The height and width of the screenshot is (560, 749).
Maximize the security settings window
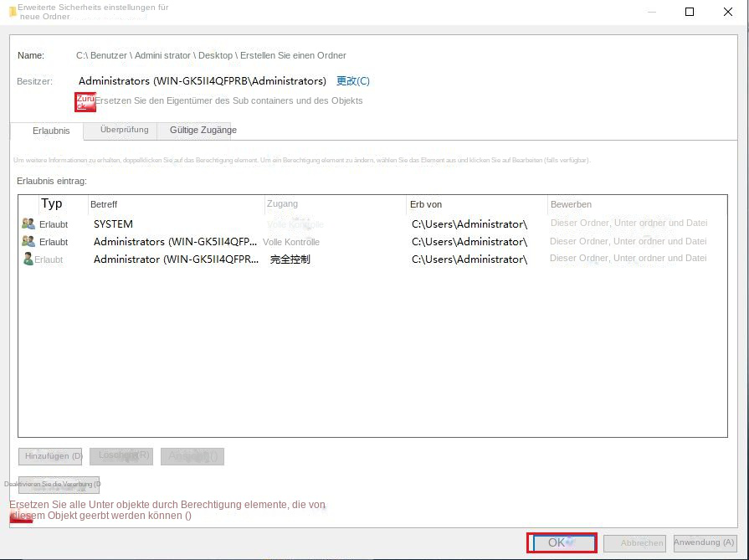click(690, 12)
